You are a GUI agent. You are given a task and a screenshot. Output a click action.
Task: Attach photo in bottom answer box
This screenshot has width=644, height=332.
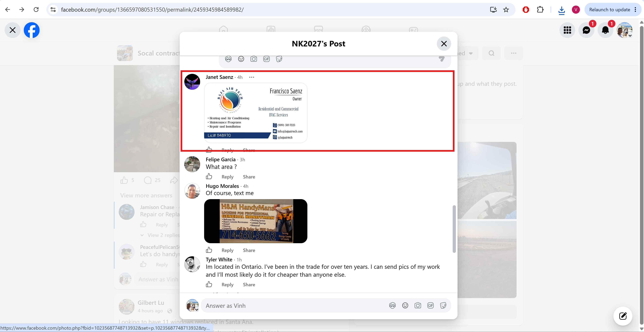[x=418, y=305]
